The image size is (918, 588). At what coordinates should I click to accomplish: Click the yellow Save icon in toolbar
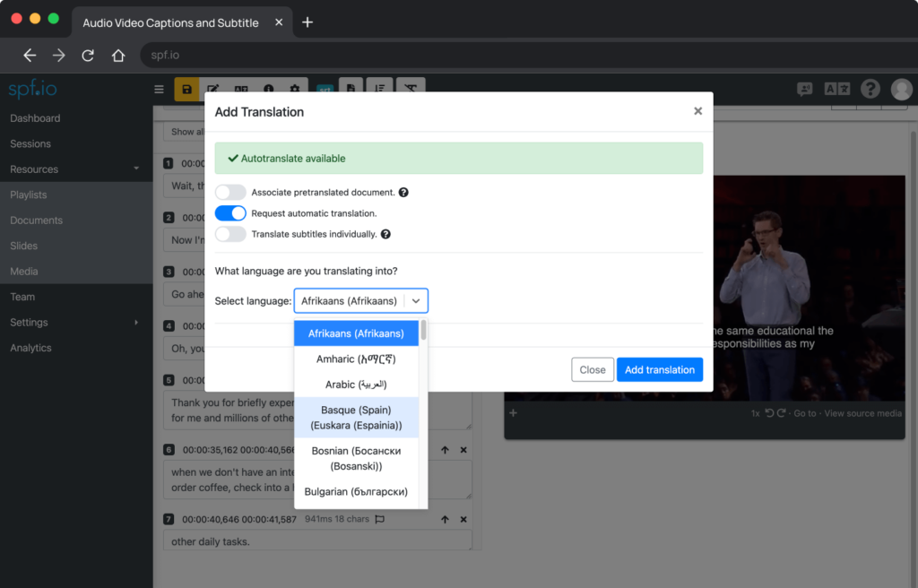point(186,90)
